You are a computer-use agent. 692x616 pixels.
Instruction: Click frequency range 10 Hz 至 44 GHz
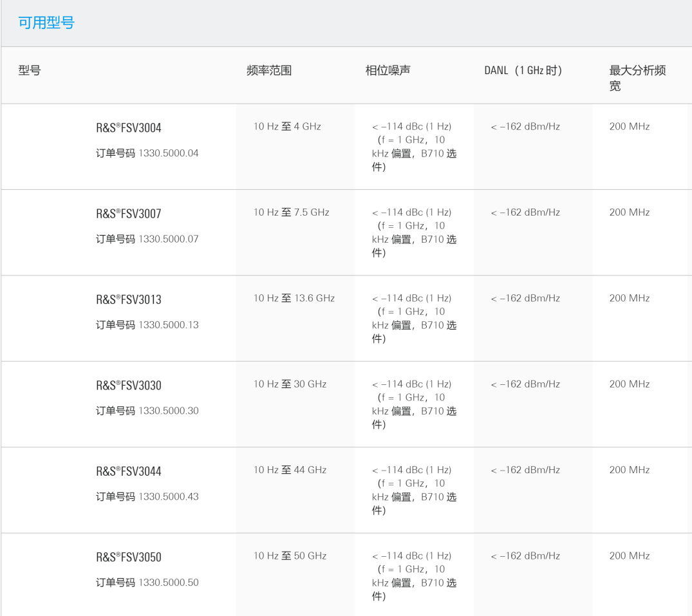coord(290,470)
